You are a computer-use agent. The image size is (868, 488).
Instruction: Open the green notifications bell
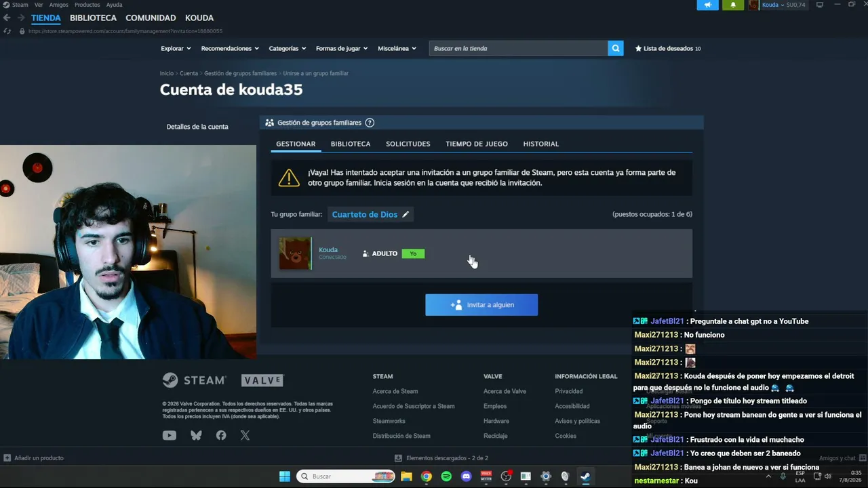coord(732,5)
